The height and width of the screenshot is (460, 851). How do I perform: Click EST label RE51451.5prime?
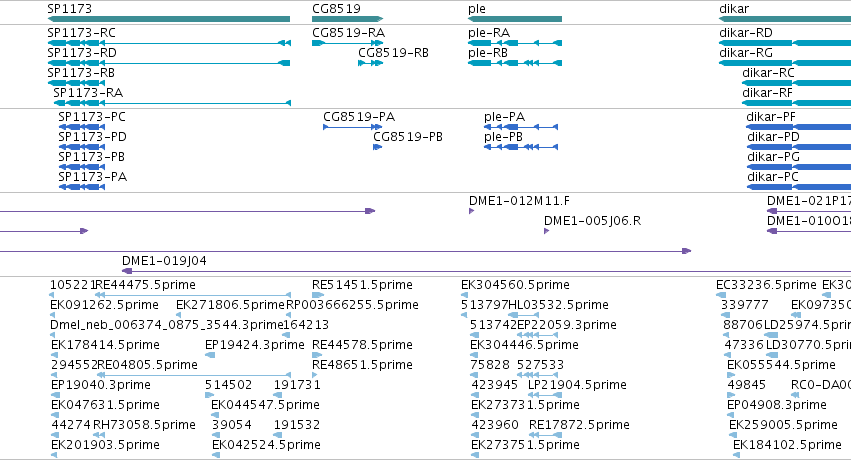point(362,285)
